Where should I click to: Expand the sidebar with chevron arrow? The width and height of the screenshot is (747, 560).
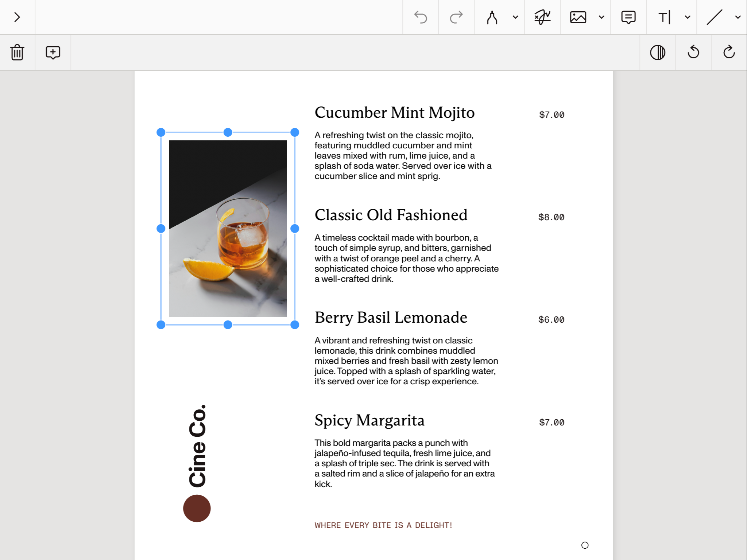(17, 17)
